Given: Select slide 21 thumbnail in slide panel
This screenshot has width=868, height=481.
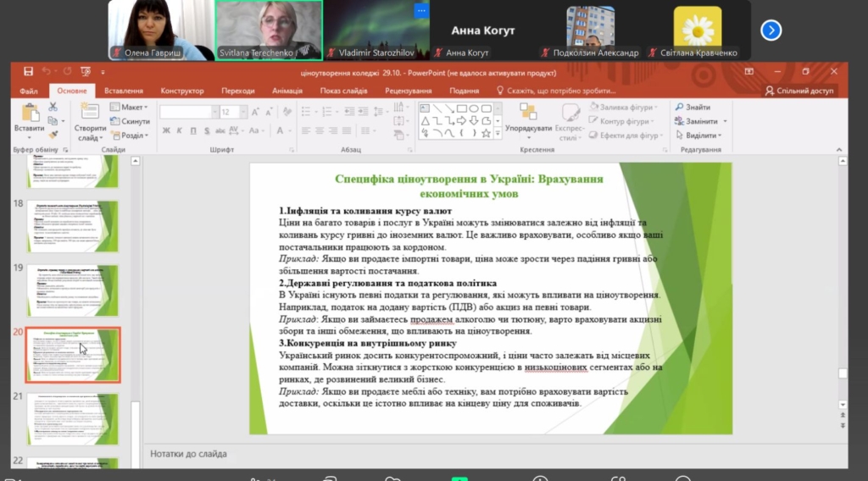Looking at the screenshot, I should 73,418.
